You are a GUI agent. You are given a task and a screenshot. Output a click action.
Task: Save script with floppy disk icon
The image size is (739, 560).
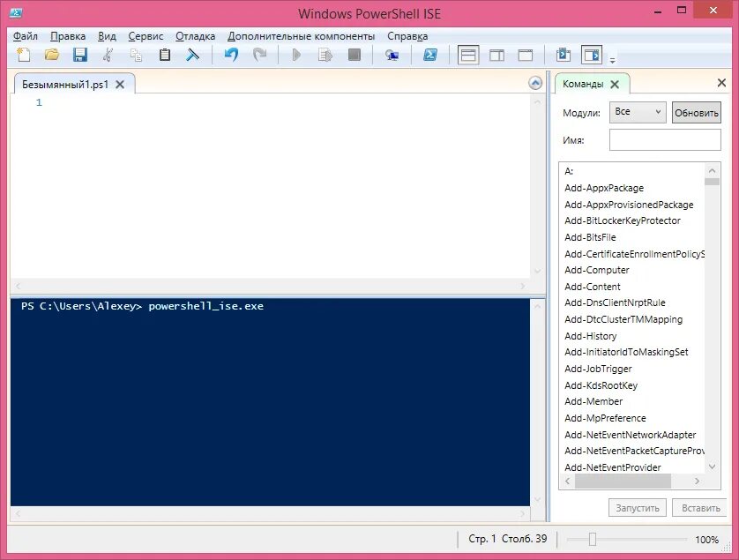(80, 56)
